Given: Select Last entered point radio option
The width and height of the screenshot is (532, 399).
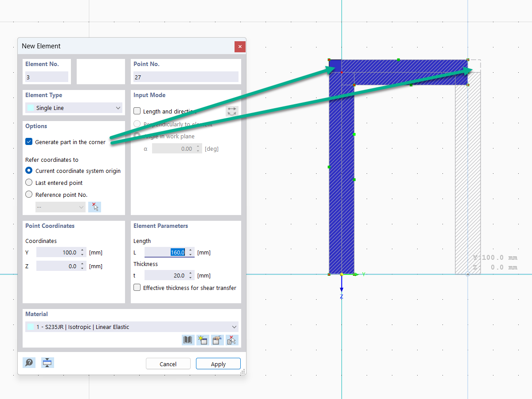Looking at the screenshot, I should click(29, 182).
